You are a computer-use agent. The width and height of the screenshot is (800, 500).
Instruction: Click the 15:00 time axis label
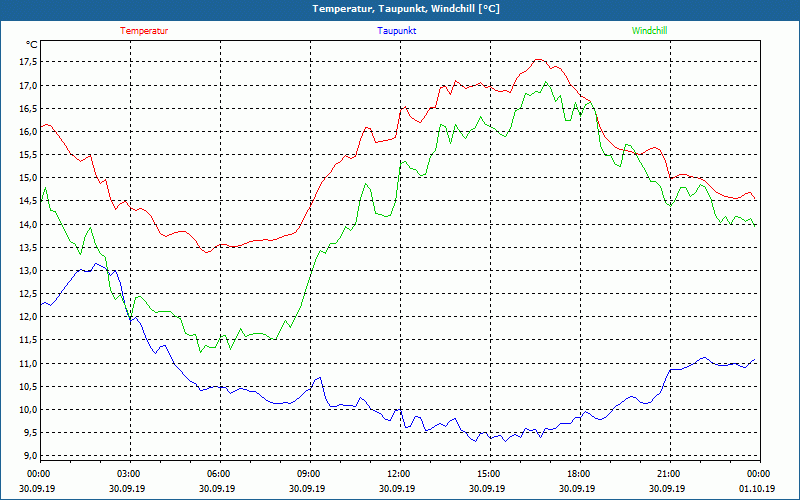click(x=490, y=474)
